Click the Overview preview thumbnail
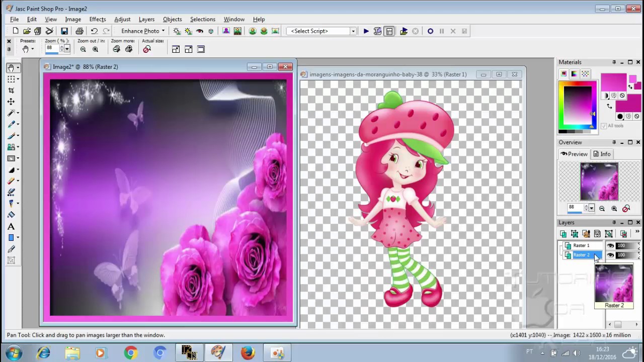Viewport: 644px width, 362px height. (599, 182)
